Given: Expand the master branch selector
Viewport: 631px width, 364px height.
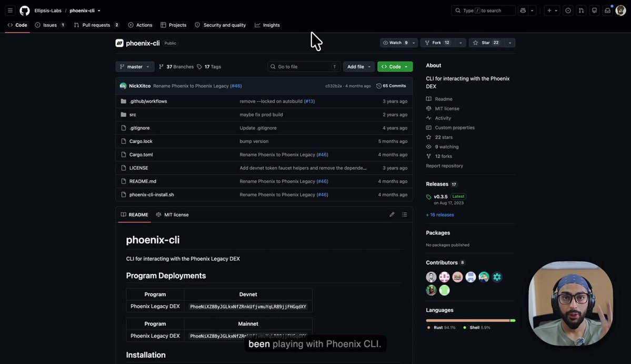Looking at the screenshot, I should 135,67.
